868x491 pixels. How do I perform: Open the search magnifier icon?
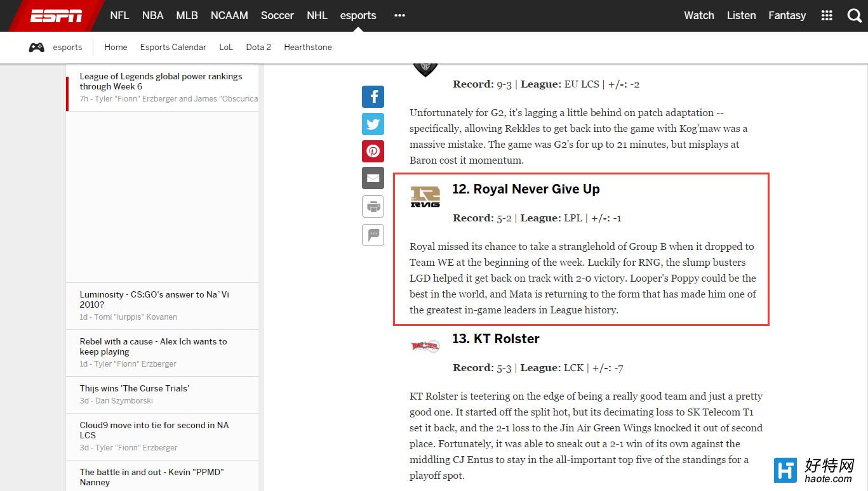pos(855,16)
